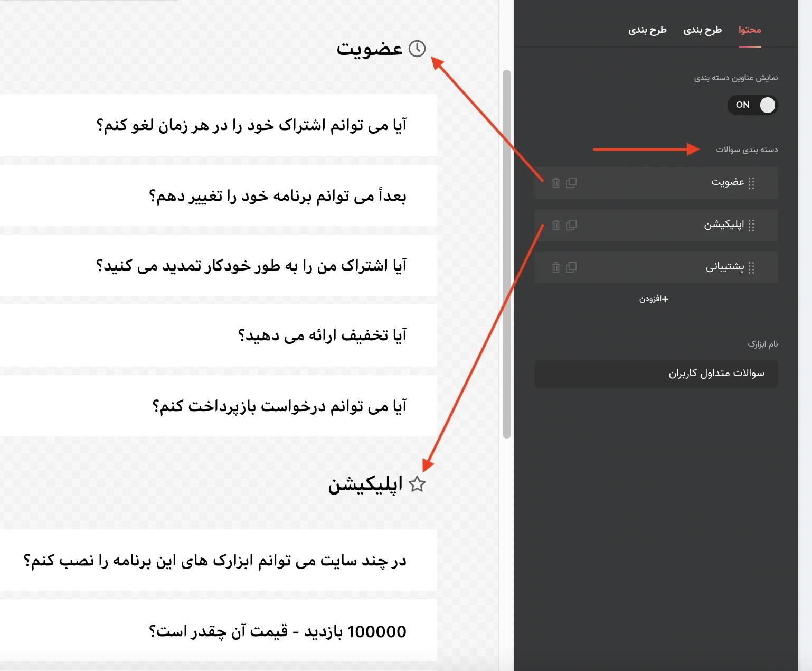Open the اپلیکیشن category row in the sidebar
The height and width of the screenshot is (671, 812).
656,225
